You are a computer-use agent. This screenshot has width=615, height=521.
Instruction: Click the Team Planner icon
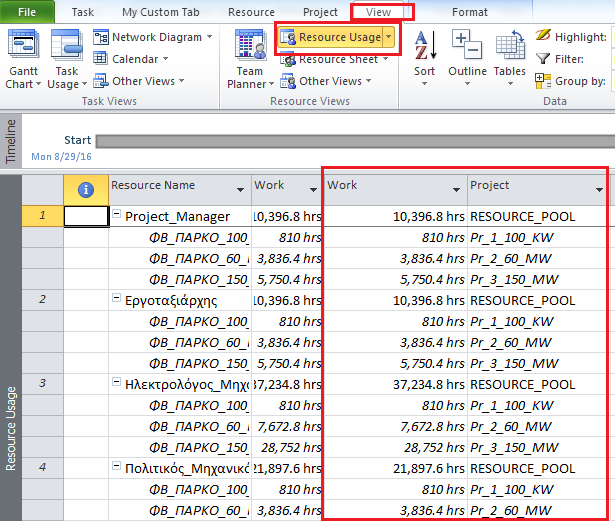250,46
